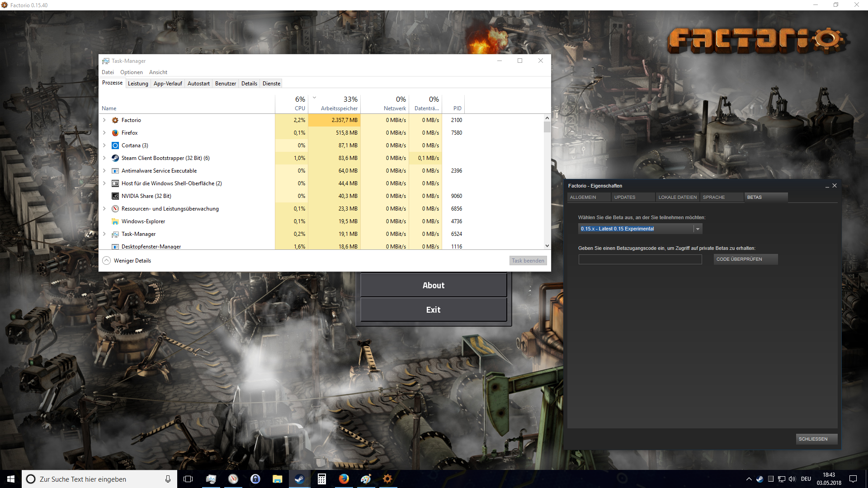Image resolution: width=868 pixels, height=488 pixels.
Task: Click the beta access code input field
Action: (x=640, y=259)
